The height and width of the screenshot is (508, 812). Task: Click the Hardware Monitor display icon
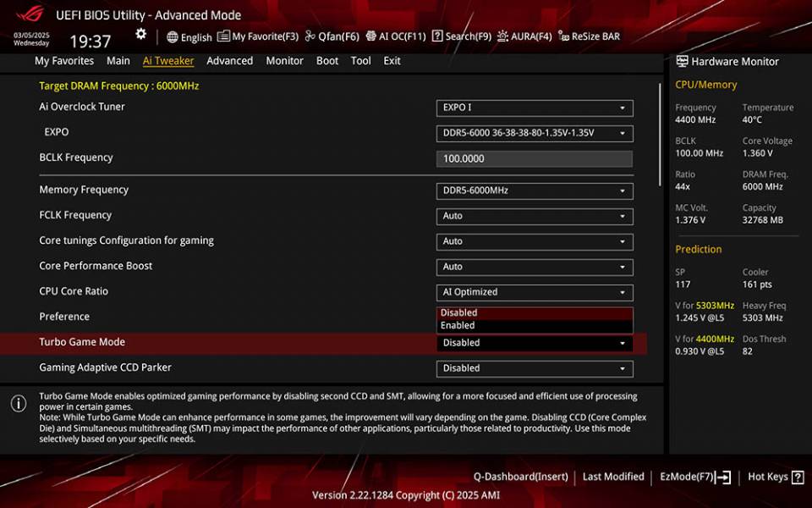point(682,61)
